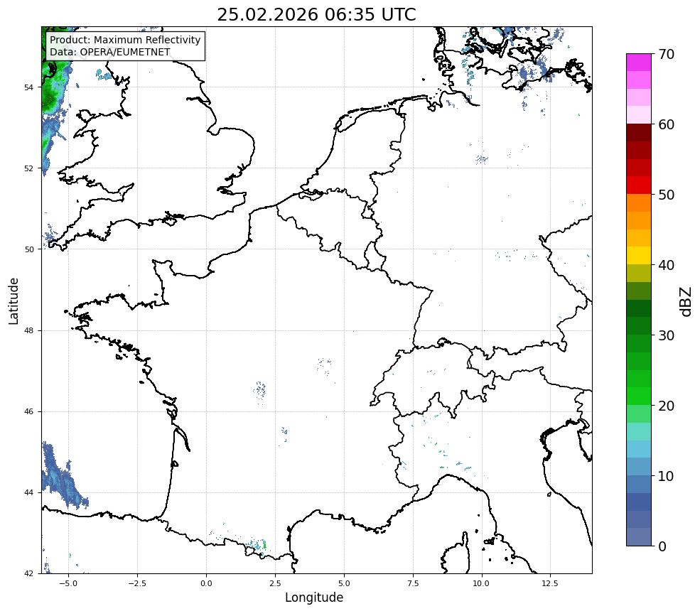Screen dimensions: 700x611
Task: Click the colorbar tick label 20
Action: point(666,406)
